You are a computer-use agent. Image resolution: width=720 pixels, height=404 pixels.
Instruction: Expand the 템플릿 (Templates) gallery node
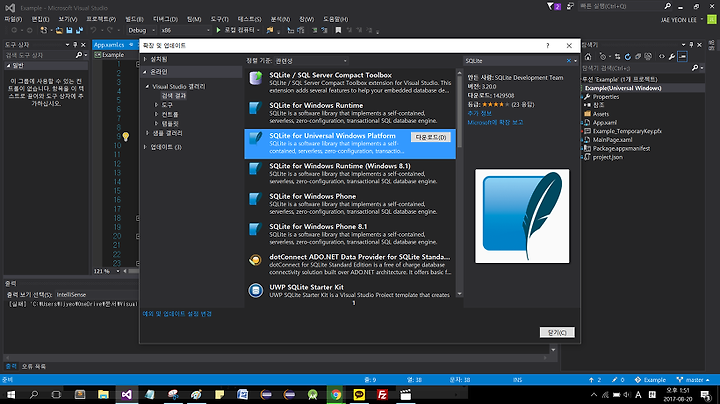click(157, 123)
